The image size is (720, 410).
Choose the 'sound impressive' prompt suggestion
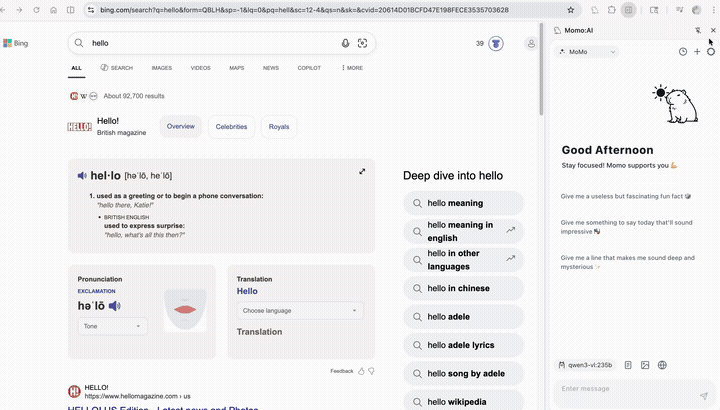pyautogui.click(x=626, y=227)
